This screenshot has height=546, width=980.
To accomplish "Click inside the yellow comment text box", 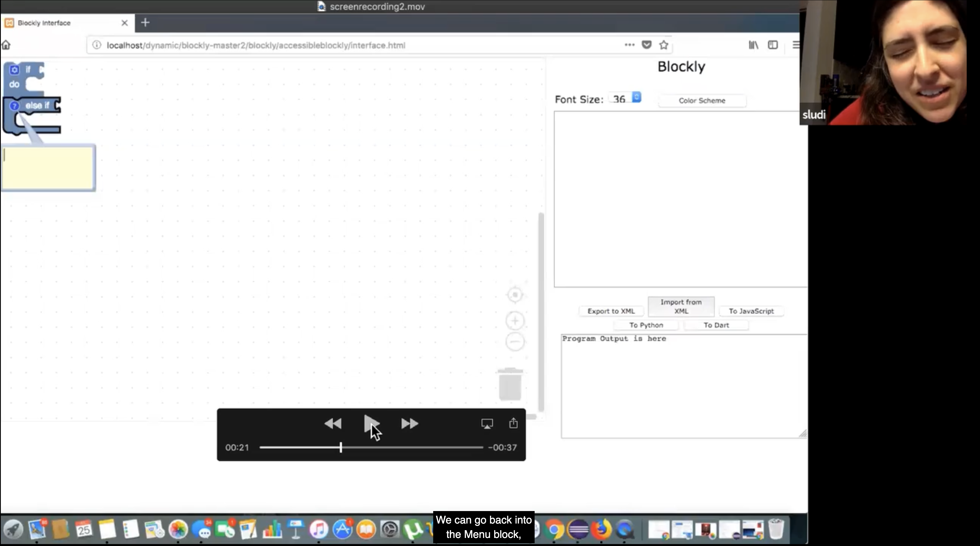I will pyautogui.click(x=48, y=168).
